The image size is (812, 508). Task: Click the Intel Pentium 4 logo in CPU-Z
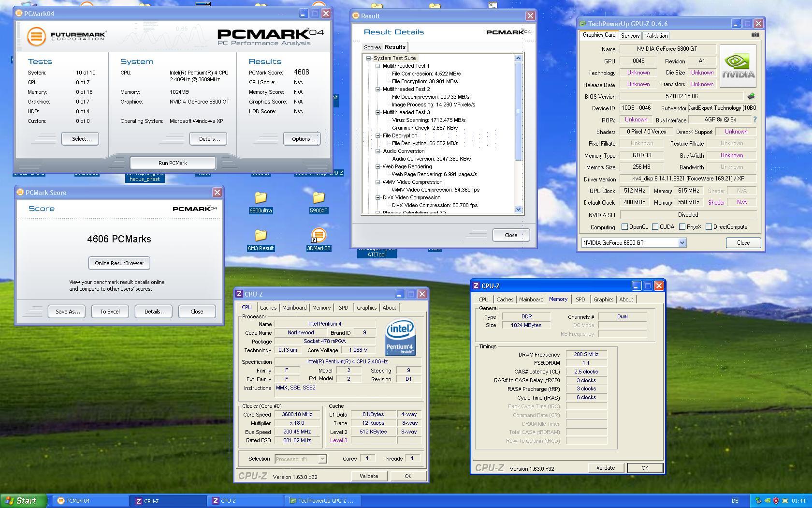coord(400,338)
